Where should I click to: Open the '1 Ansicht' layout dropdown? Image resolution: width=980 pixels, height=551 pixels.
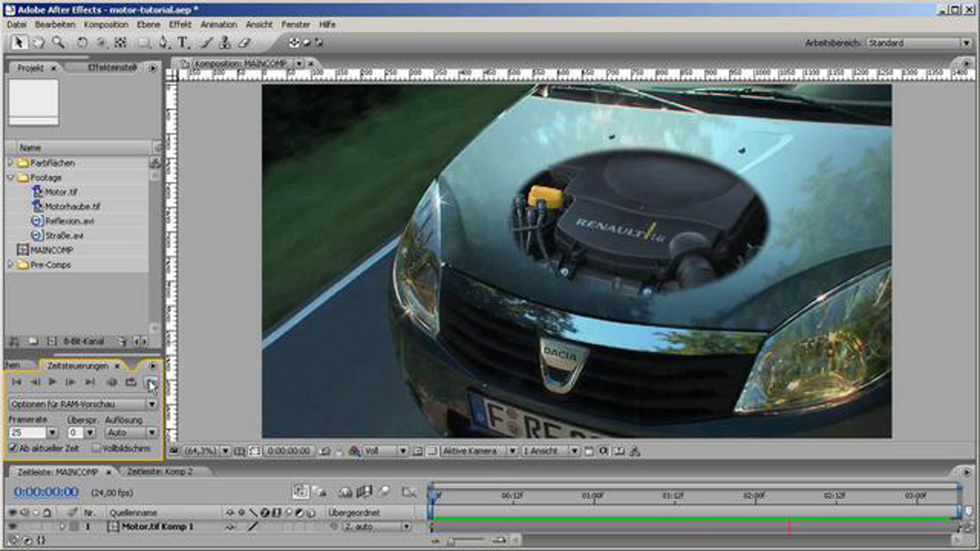coord(550,451)
